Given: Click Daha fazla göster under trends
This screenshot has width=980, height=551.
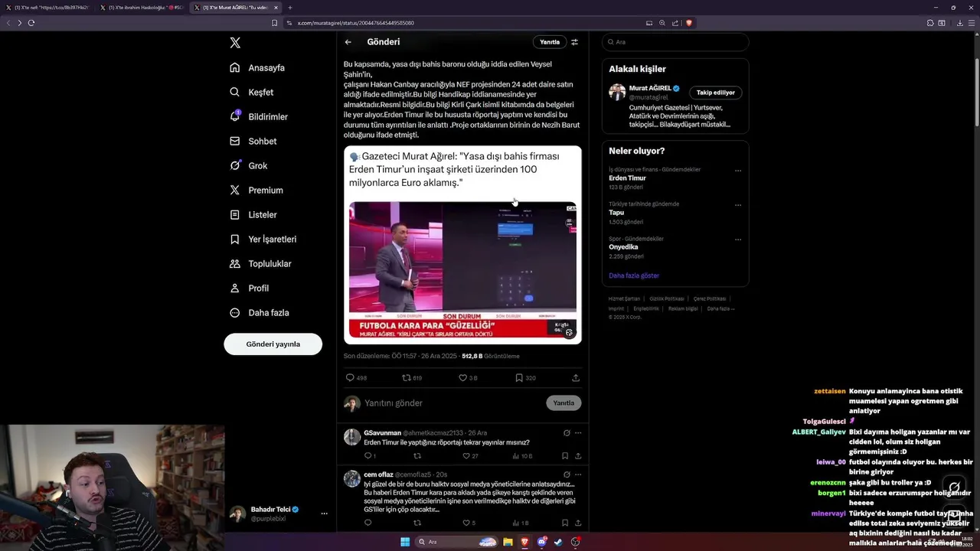Looking at the screenshot, I should point(634,275).
